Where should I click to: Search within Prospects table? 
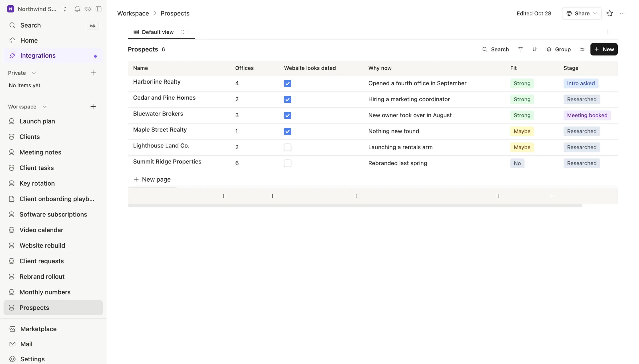click(496, 50)
